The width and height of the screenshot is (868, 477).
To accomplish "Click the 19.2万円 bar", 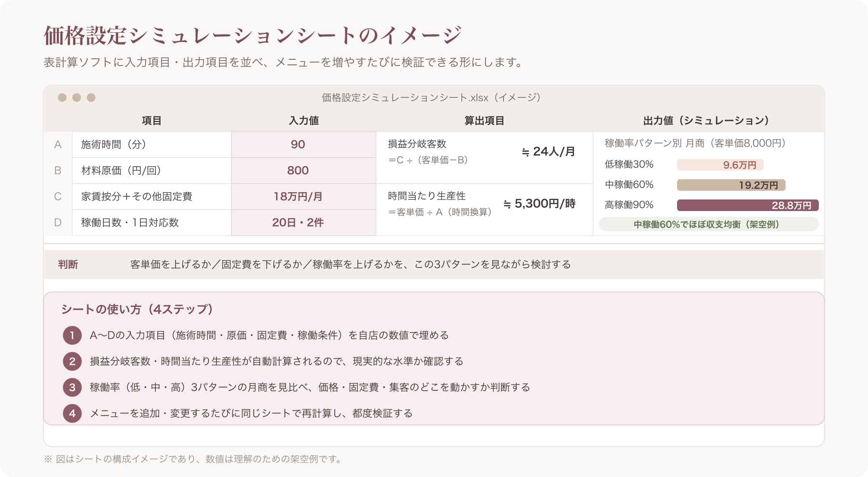I will tap(731, 185).
